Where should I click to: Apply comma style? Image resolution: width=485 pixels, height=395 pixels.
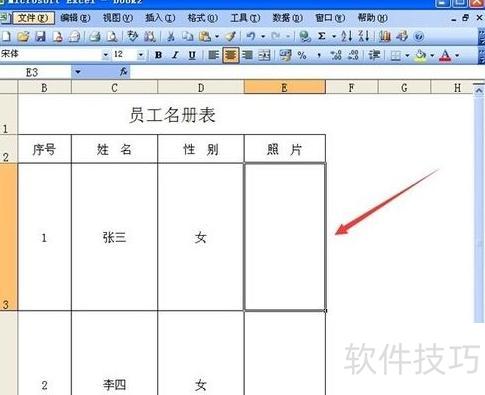click(x=319, y=55)
